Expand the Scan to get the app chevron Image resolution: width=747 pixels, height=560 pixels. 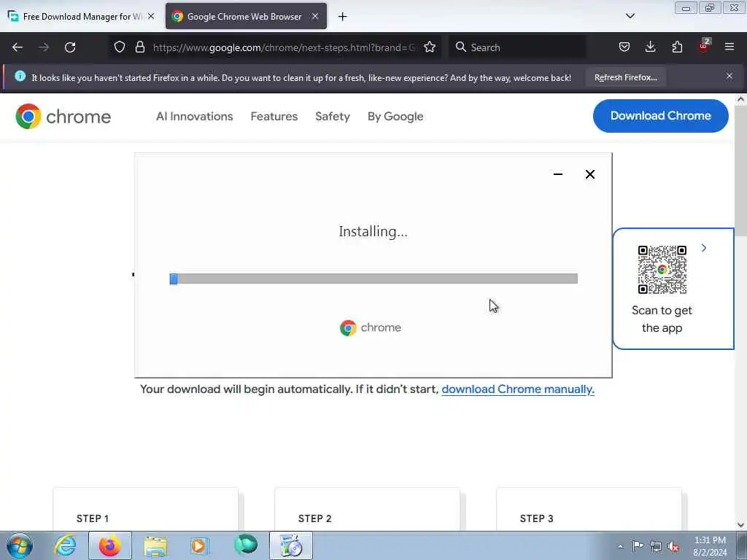(704, 248)
